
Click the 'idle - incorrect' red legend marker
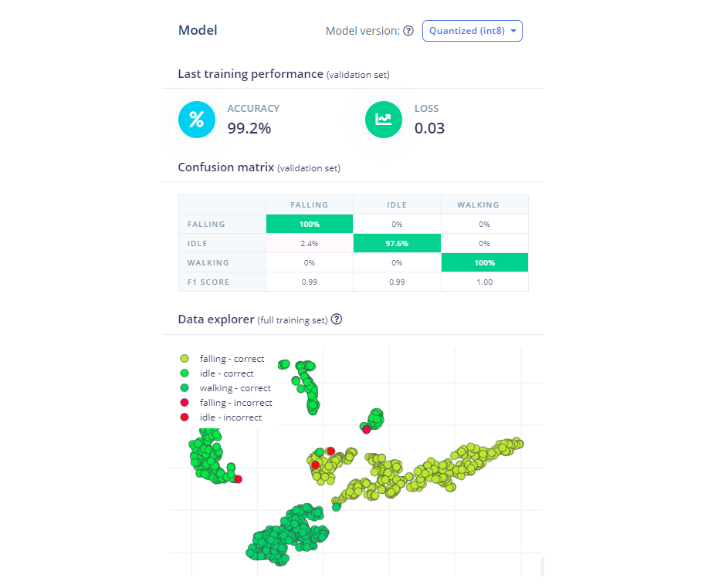coord(185,417)
